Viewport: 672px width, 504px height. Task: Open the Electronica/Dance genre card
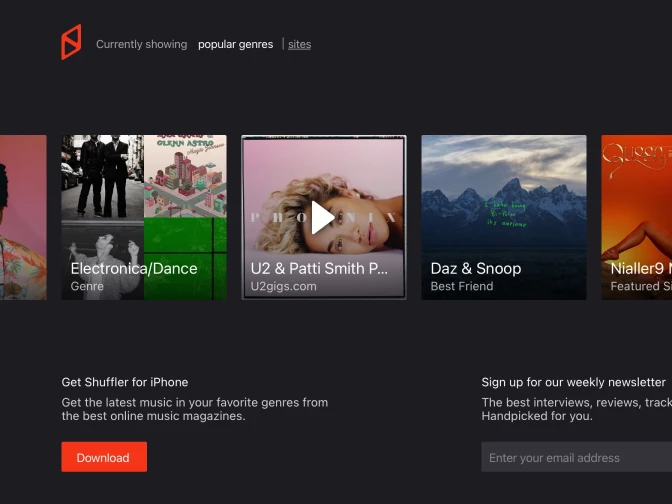tap(144, 217)
